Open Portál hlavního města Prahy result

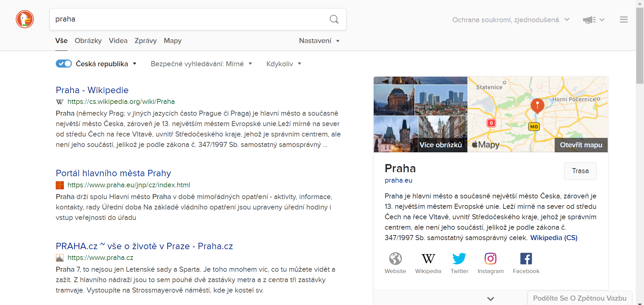(x=113, y=173)
